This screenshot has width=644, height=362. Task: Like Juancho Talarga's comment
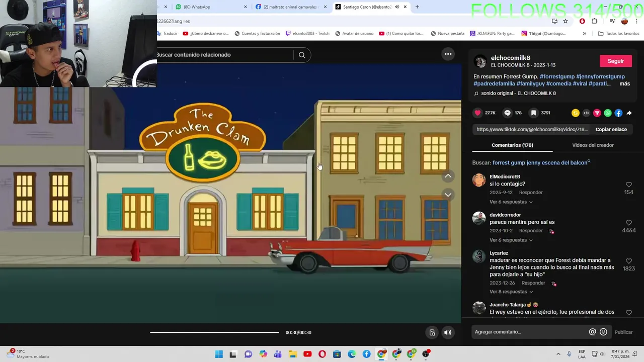click(628, 313)
